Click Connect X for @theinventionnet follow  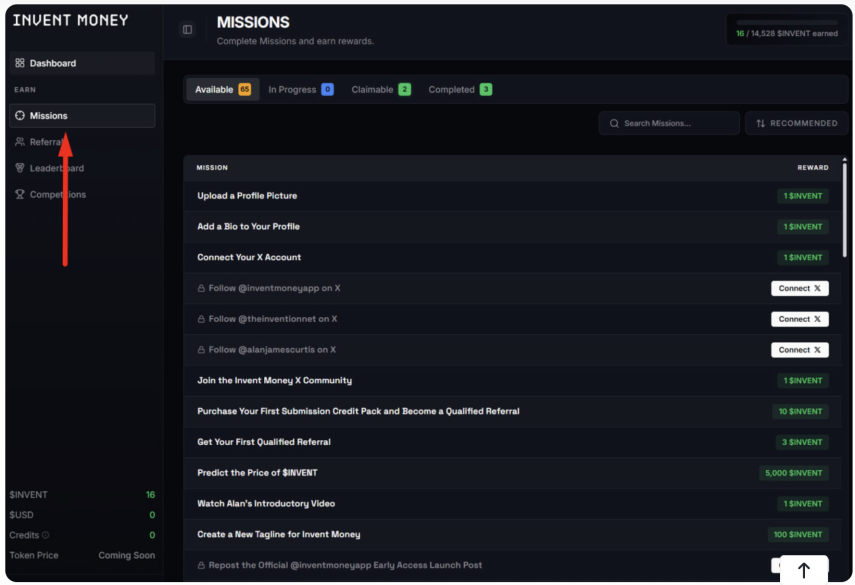point(799,319)
